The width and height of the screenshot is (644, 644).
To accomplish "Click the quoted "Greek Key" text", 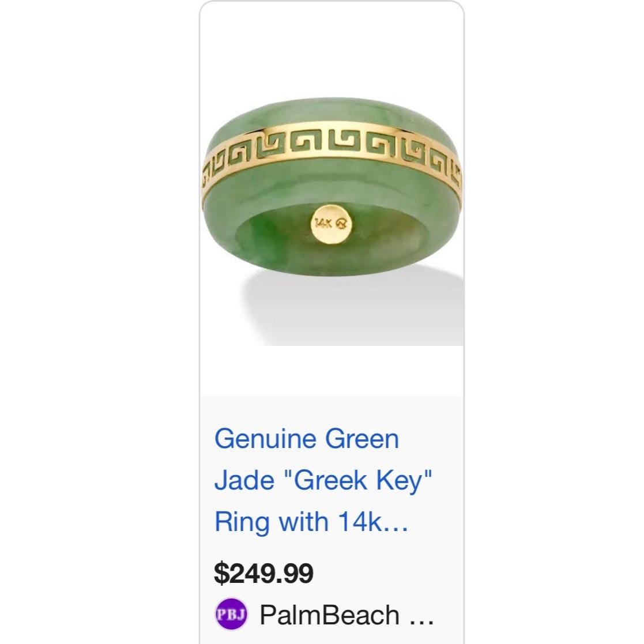I will 358,480.
